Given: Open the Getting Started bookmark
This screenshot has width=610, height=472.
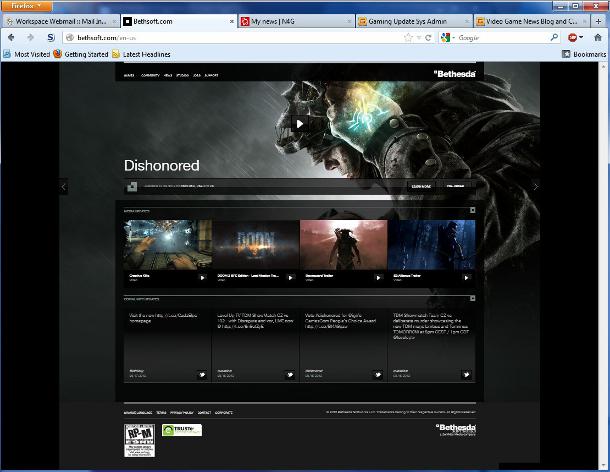Looking at the screenshot, I should pyautogui.click(x=81, y=54).
